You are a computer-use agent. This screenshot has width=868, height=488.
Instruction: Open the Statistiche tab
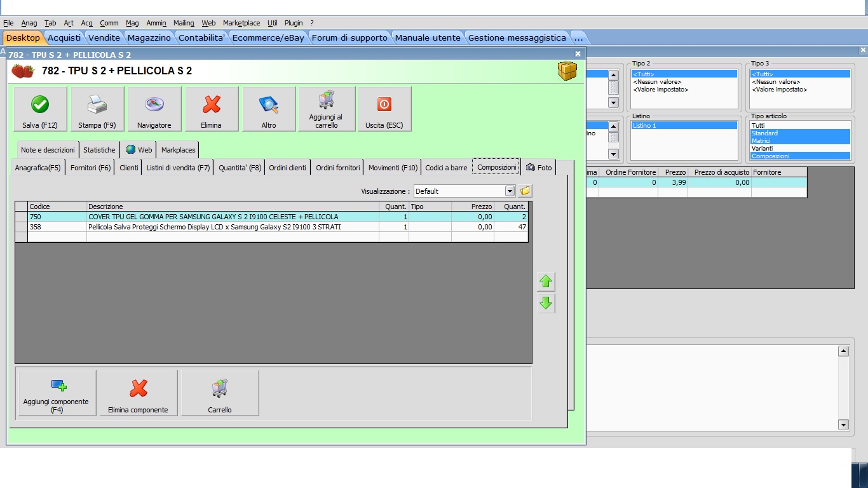100,150
